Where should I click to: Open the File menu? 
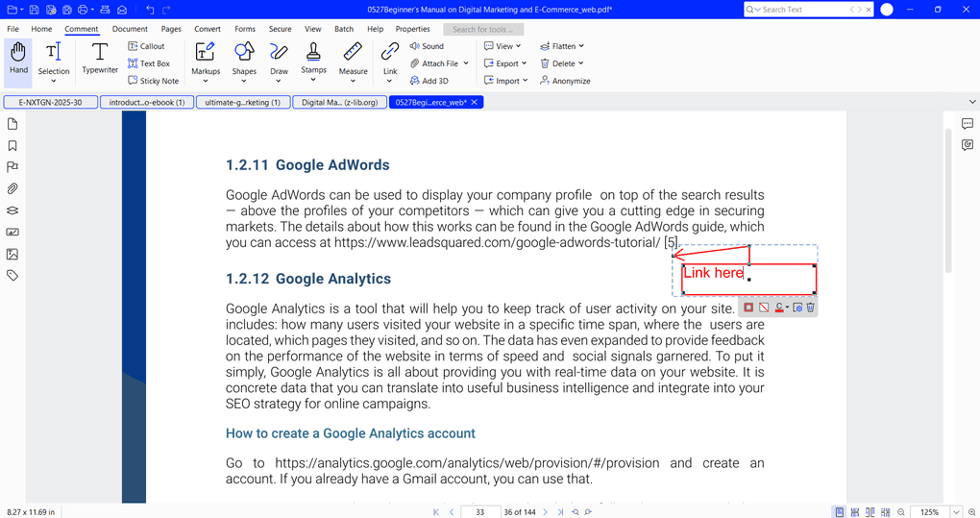[12, 29]
